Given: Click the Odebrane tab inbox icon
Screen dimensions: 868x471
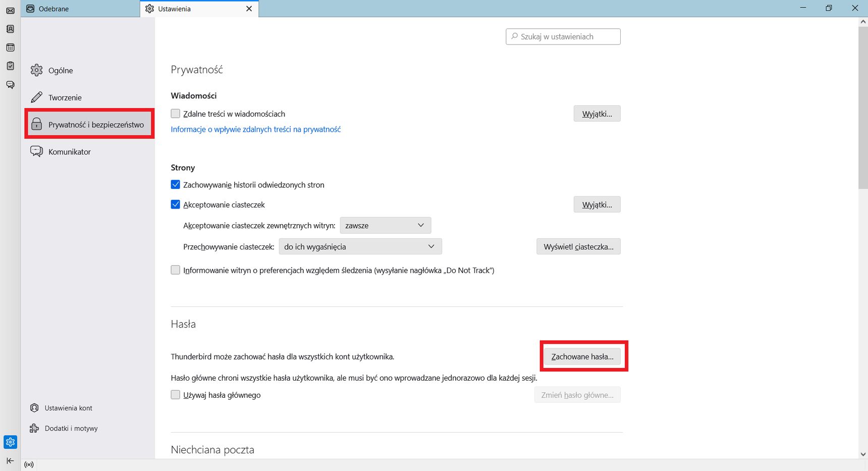Looking at the screenshot, I should tap(30, 9).
